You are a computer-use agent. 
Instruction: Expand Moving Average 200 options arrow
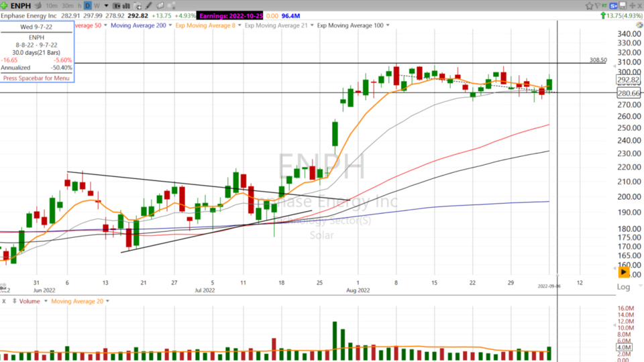tap(170, 25)
